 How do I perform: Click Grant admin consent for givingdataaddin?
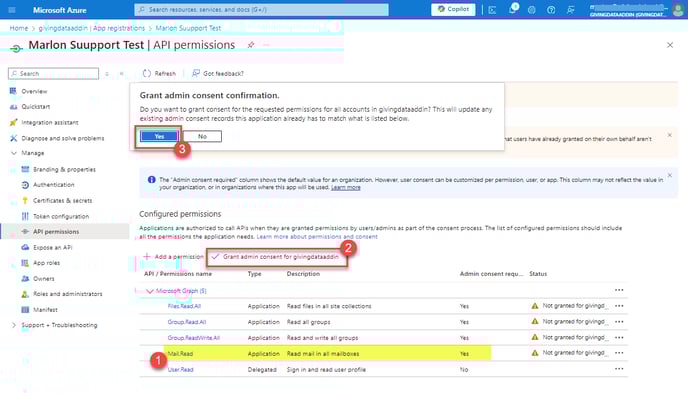[276, 257]
